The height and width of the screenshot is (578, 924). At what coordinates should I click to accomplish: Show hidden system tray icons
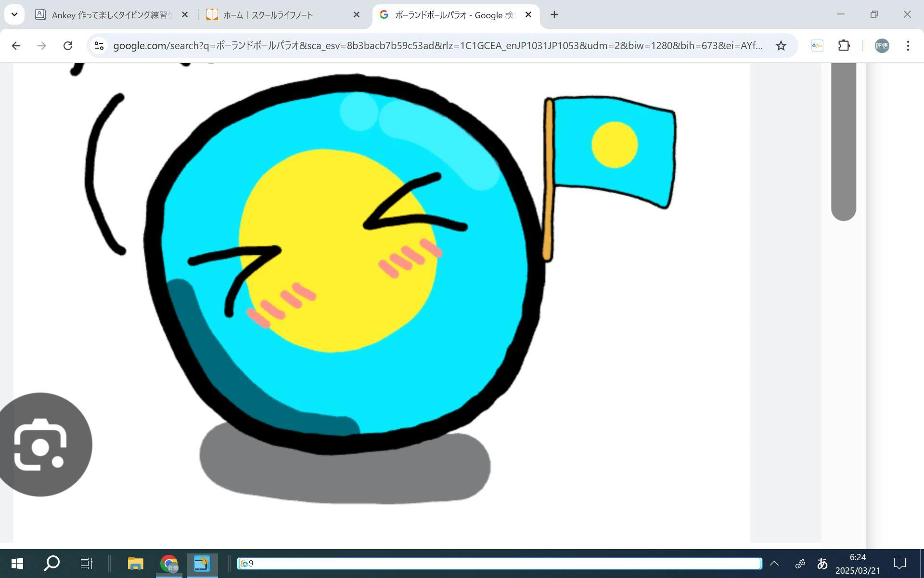pyautogui.click(x=774, y=563)
